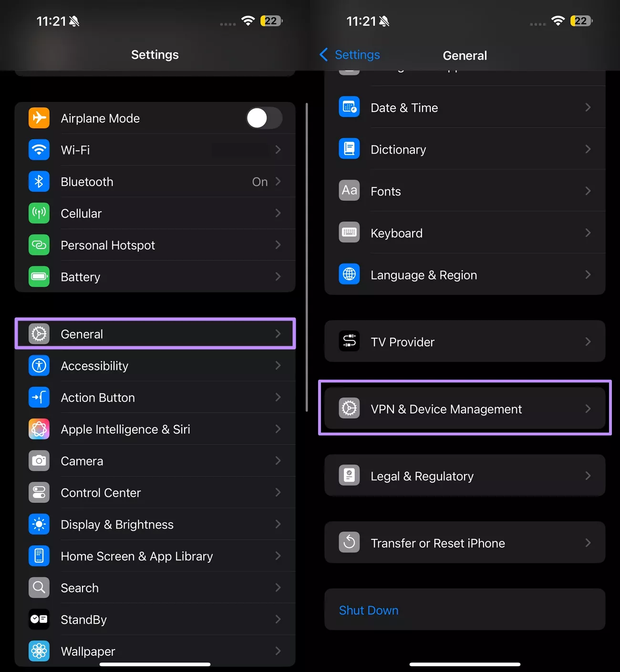Open the Language & Region globe icon
The width and height of the screenshot is (620, 672).
[x=349, y=274]
